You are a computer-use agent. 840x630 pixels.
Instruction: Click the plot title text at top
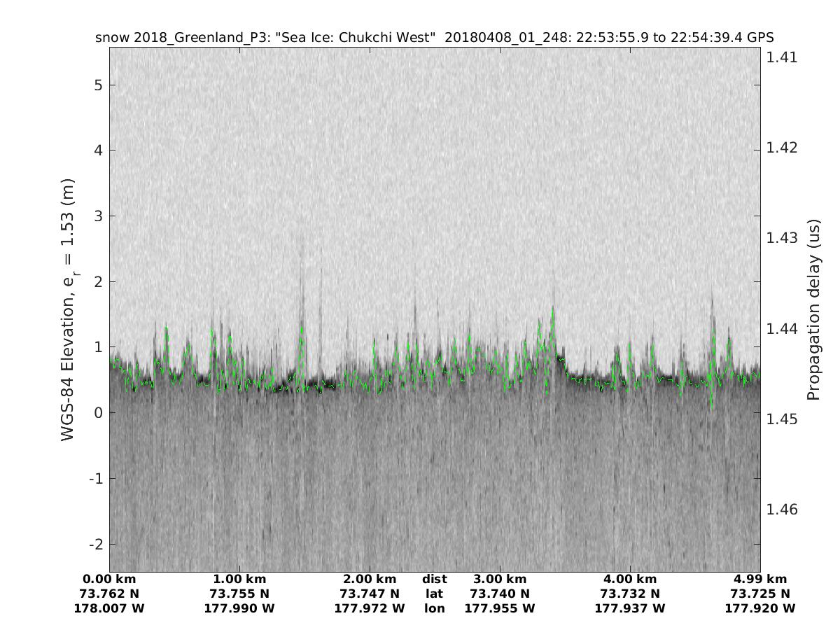(434, 37)
